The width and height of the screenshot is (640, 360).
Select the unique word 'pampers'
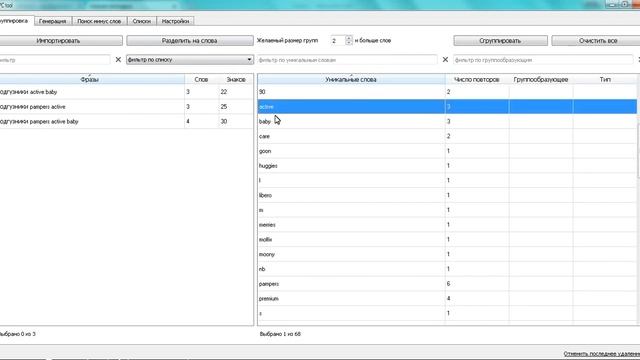point(447,283)
